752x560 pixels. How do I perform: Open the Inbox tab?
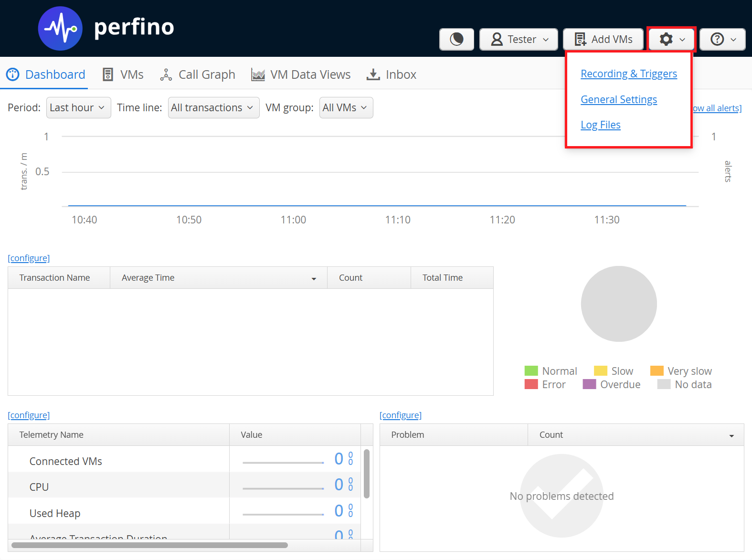pos(392,75)
